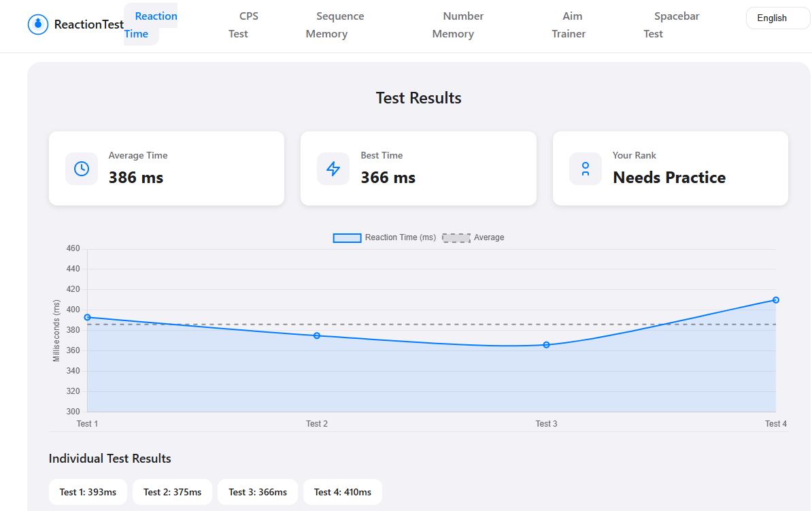
Task: Expand the Individual Test Results section
Action: point(110,458)
